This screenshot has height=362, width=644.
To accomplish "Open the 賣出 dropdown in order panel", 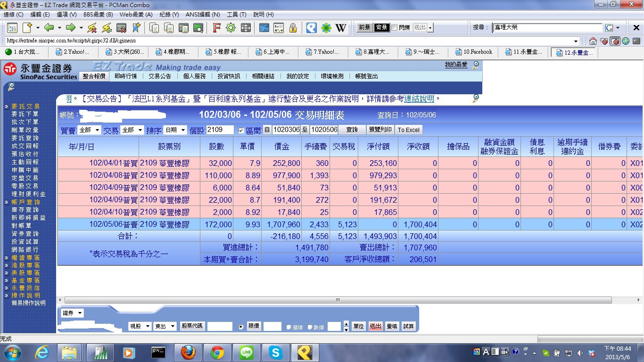I will (x=165, y=326).
